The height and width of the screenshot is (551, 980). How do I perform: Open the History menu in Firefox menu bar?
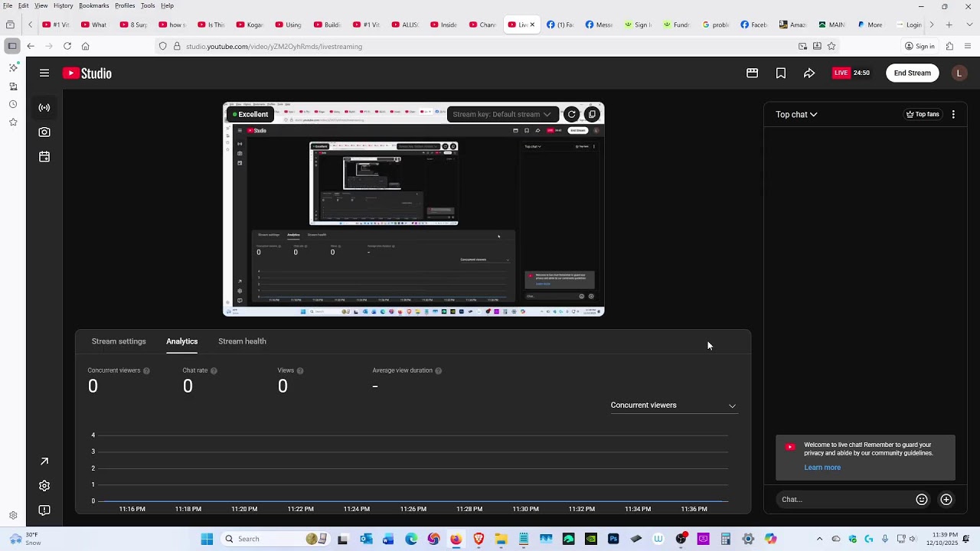pyautogui.click(x=64, y=6)
